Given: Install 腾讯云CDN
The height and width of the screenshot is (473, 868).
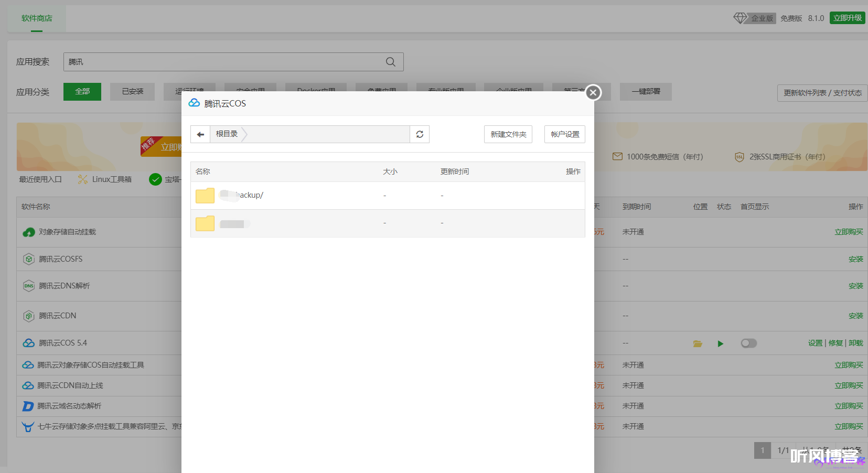Looking at the screenshot, I should tap(856, 316).
